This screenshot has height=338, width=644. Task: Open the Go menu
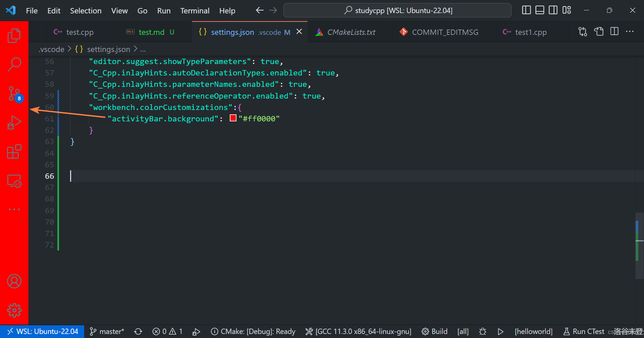coord(142,11)
